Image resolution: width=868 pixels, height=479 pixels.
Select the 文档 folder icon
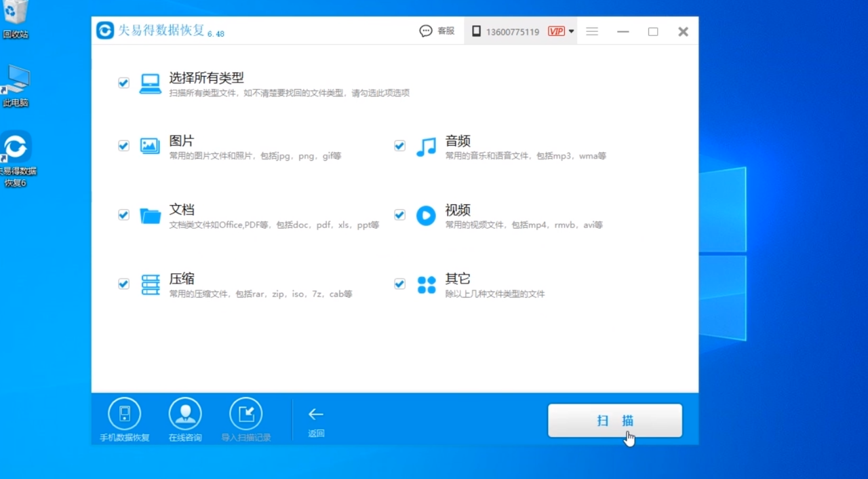click(x=150, y=214)
